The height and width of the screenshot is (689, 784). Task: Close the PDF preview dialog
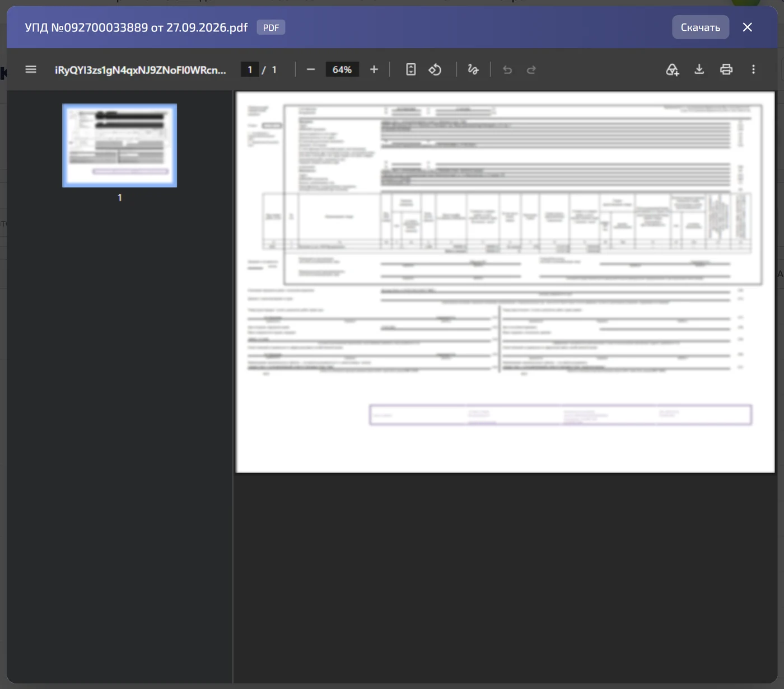(747, 27)
